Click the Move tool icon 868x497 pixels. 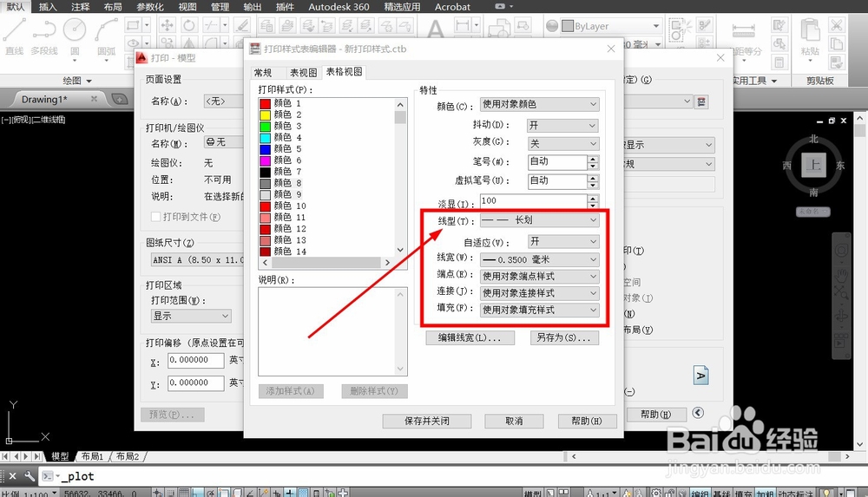pyautogui.click(x=167, y=25)
